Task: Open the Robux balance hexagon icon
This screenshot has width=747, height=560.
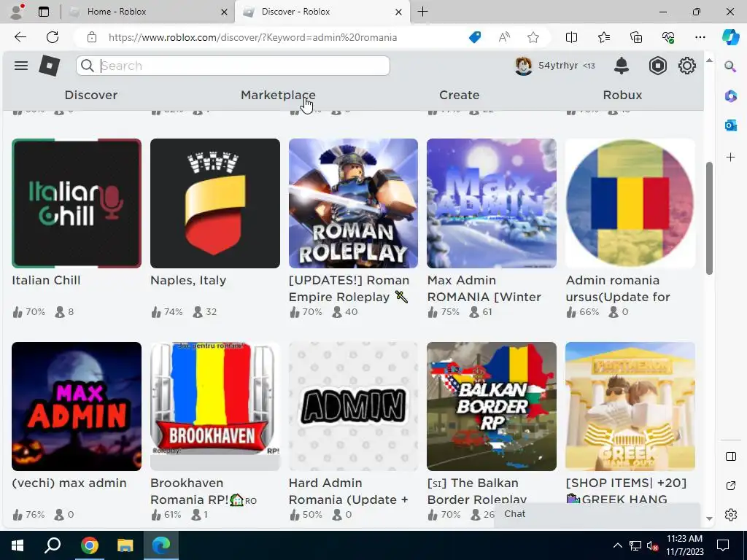Action: coord(657,66)
